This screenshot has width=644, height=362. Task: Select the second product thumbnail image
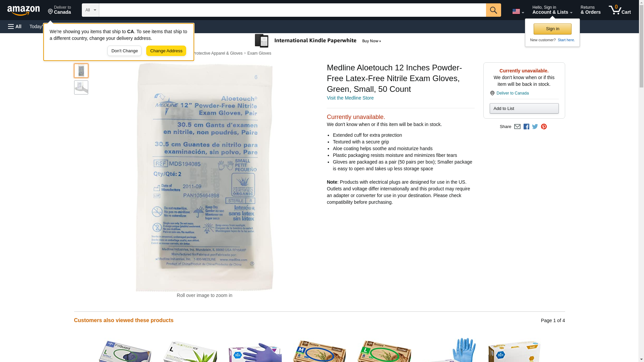pos(81,87)
